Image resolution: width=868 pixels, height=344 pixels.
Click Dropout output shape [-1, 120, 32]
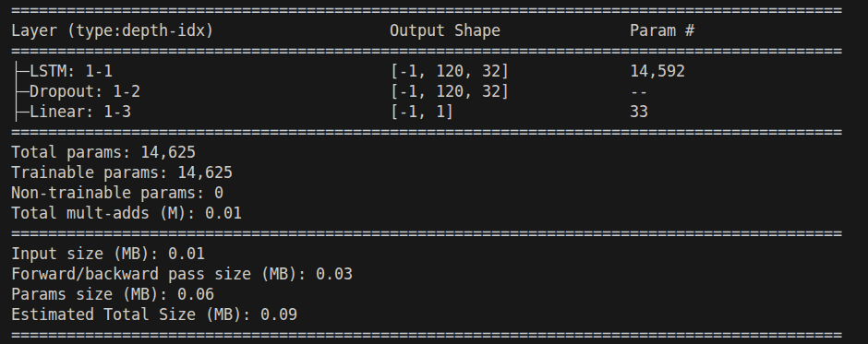[450, 91]
